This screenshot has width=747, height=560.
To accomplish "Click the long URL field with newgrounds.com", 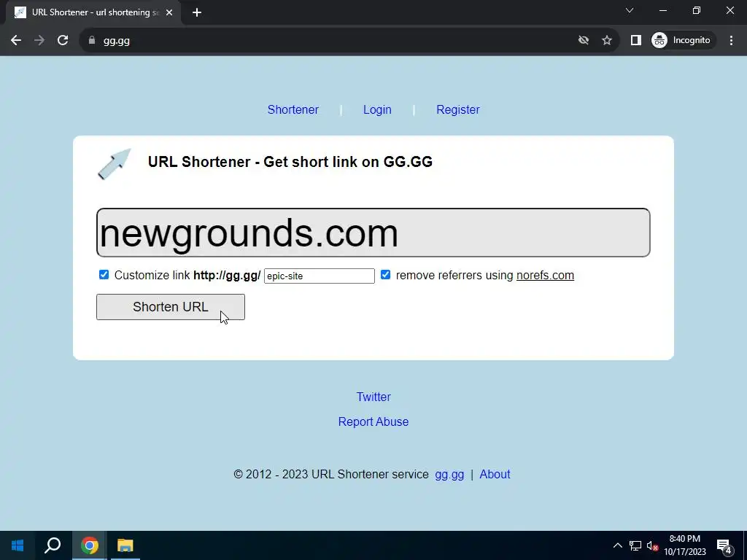I will [373, 233].
